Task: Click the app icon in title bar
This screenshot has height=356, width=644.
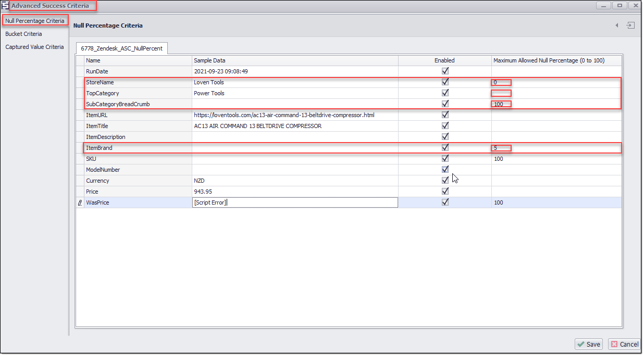Action: point(5,6)
